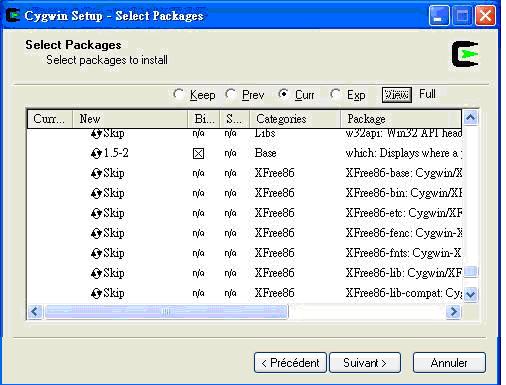This screenshot has height=385, width=506.
Task: Click the vertical scrollbar thumb
Action: coord(470,271)
